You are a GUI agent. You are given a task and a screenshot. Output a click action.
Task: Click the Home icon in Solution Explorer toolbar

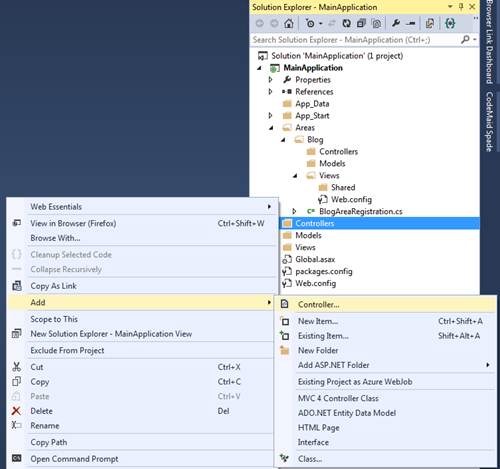tap(289, 23)
